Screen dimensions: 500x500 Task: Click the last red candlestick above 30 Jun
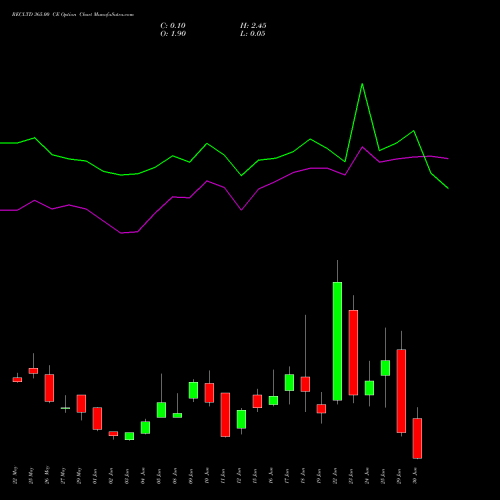click(417, 438)
